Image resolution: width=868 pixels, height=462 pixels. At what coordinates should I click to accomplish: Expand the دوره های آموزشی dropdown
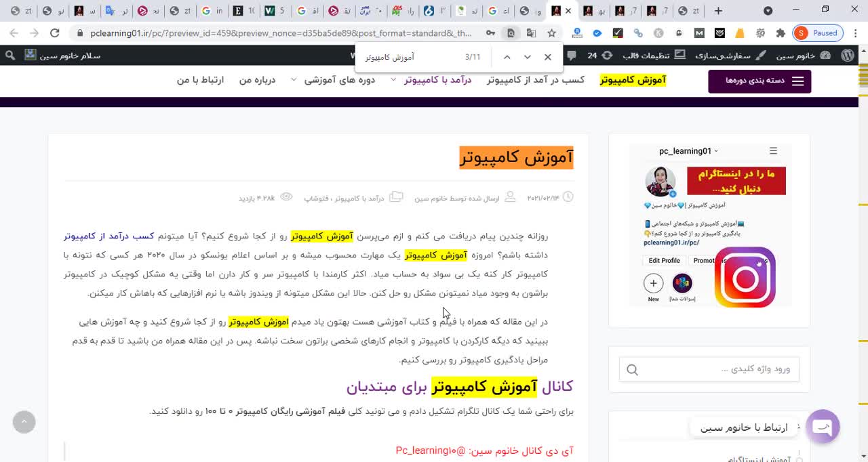(x=293, y=79)
